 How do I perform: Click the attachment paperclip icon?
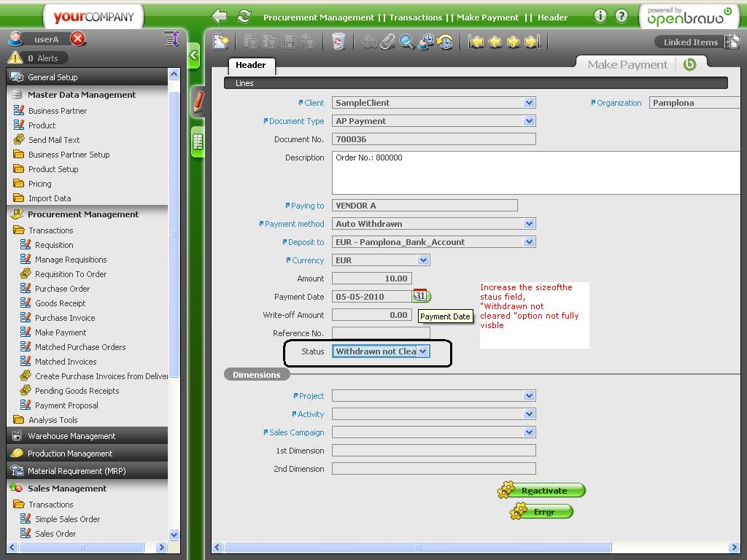(x=388, y=42)
